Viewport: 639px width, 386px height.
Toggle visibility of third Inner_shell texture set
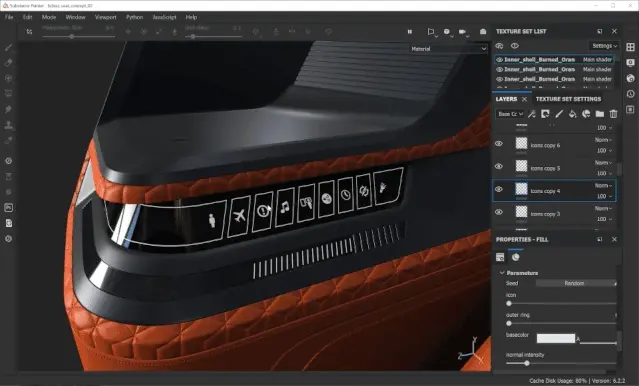click(x=500, y=79)
